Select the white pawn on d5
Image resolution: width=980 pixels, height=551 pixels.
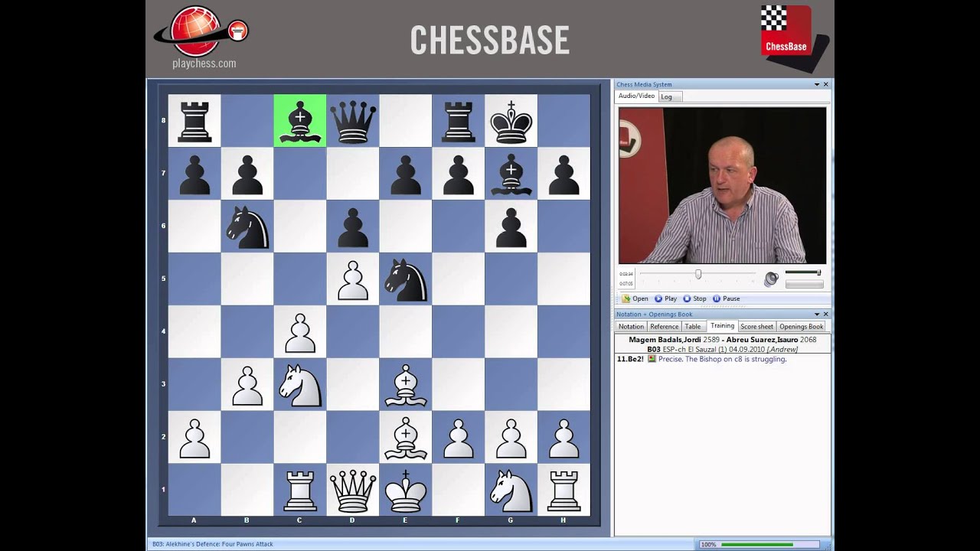coord(353,279)
